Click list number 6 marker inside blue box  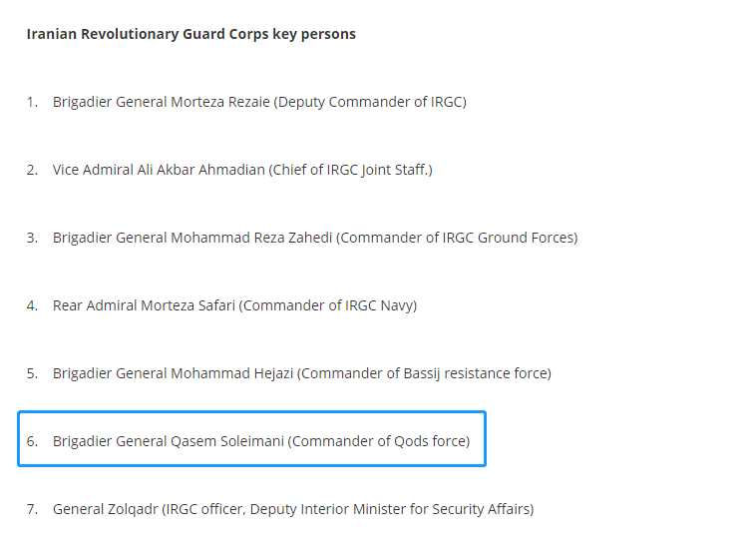pyautogui.click(x=32, y=441)
